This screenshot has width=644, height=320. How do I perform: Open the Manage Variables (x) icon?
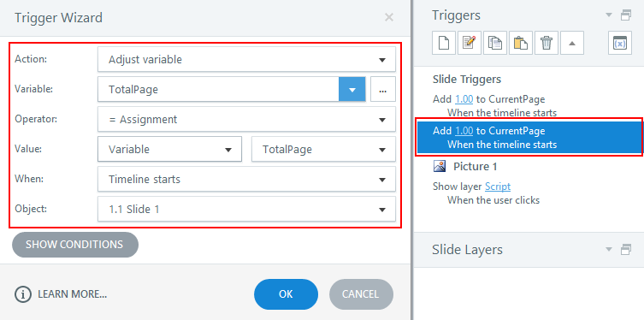click(x=620, y=43)
